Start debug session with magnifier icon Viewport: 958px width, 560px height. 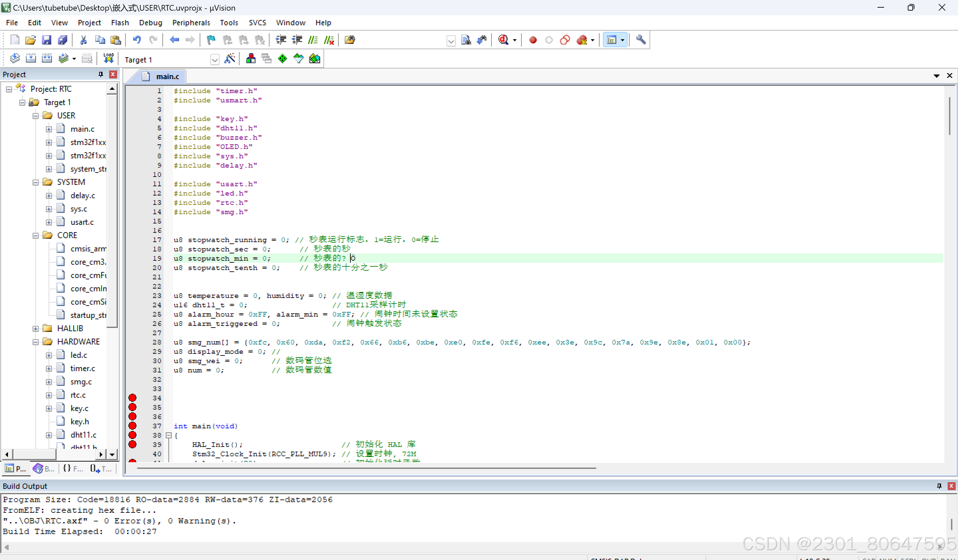pos(503,40)
